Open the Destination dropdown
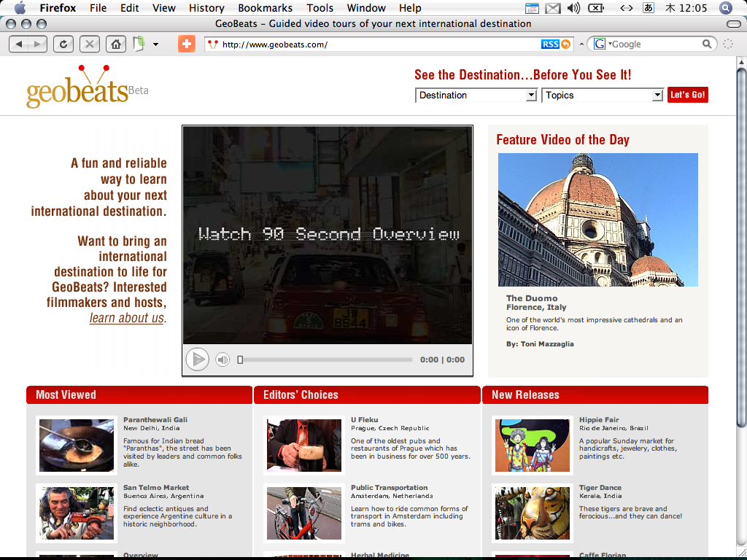The width and height of the screenshot is (747, 560). coord(476,96)
